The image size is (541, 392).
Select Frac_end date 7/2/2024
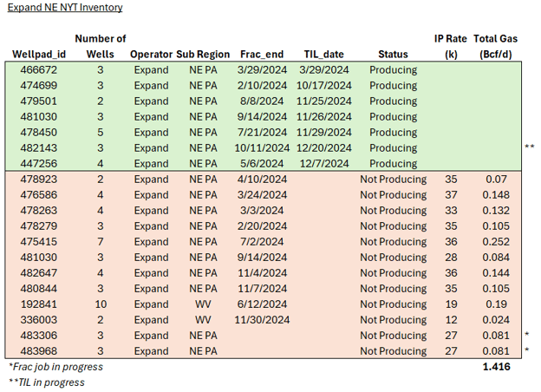tap(262, 242)
